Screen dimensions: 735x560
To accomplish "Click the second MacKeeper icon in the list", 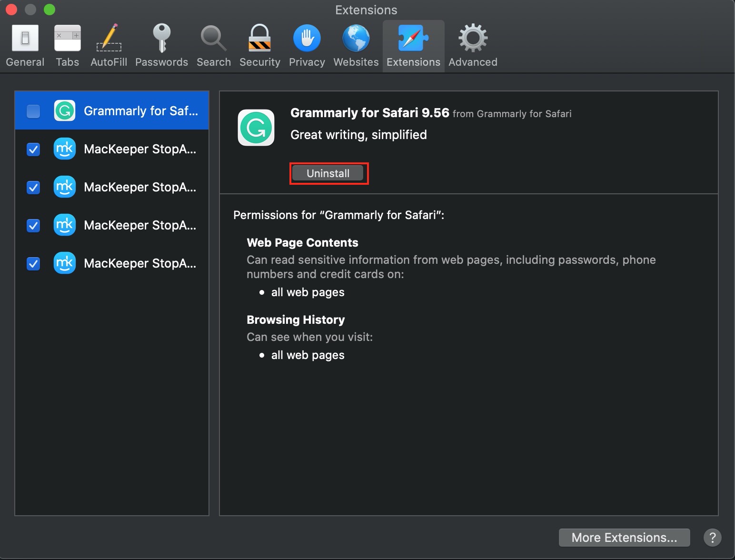I will click(x=65, y=187).
